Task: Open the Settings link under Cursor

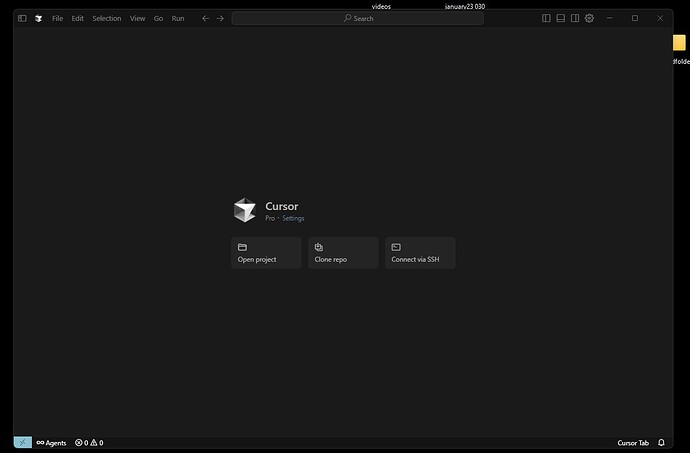Action: [293, 218]
